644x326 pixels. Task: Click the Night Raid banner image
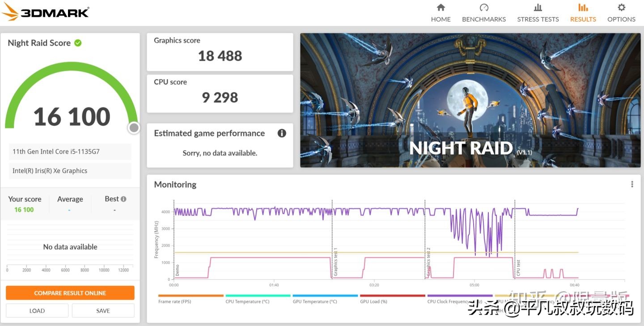[470, 100]
